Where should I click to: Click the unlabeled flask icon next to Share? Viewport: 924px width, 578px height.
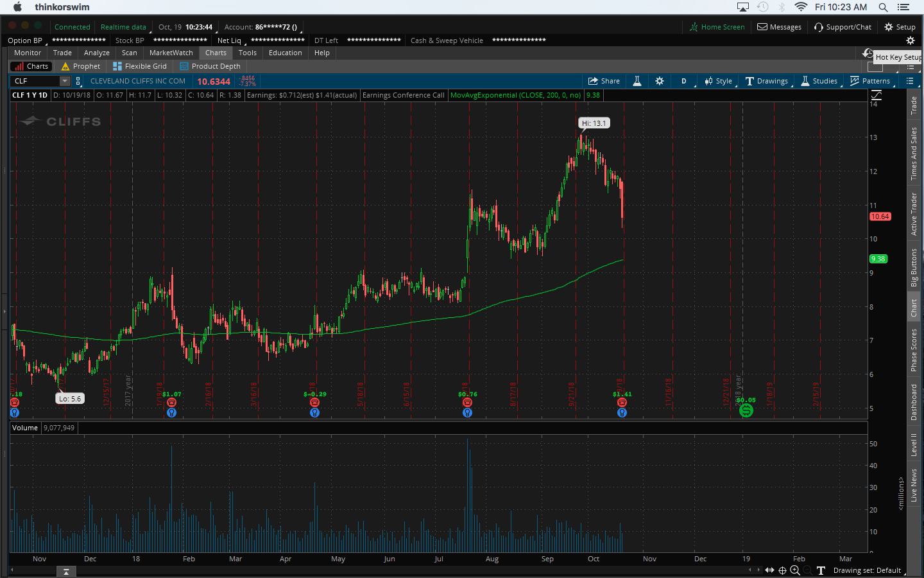click(637, 81)
